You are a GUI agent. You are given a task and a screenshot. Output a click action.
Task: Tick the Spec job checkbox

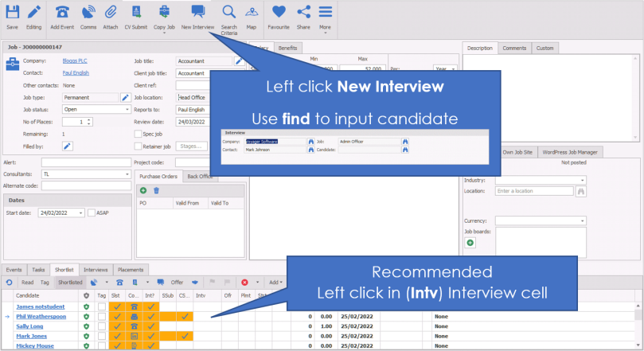tap(139, 135)
